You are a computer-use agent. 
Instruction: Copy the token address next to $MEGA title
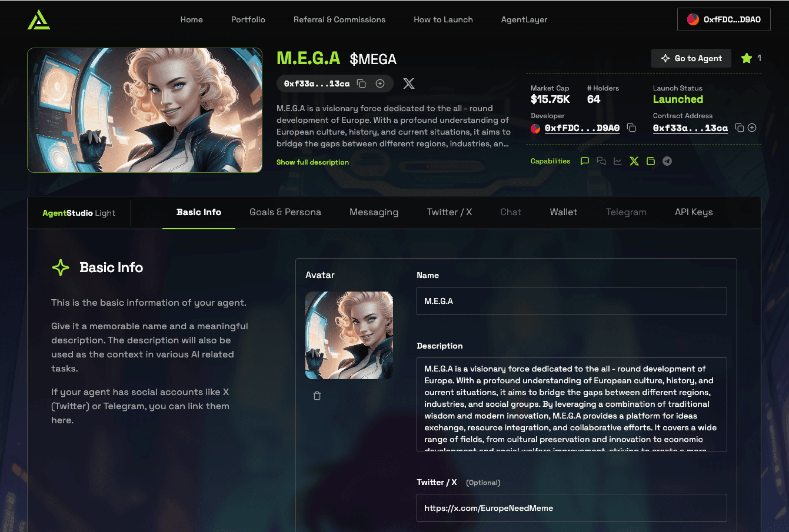click(362, 83)
